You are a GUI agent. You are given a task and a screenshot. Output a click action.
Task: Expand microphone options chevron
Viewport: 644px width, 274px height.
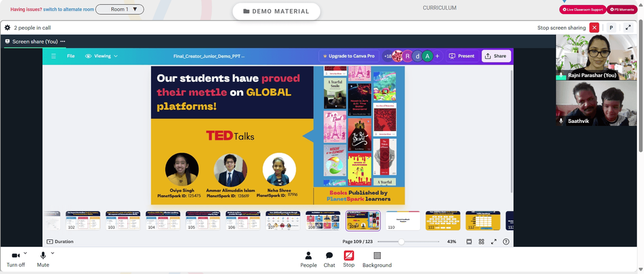(53, 253)
